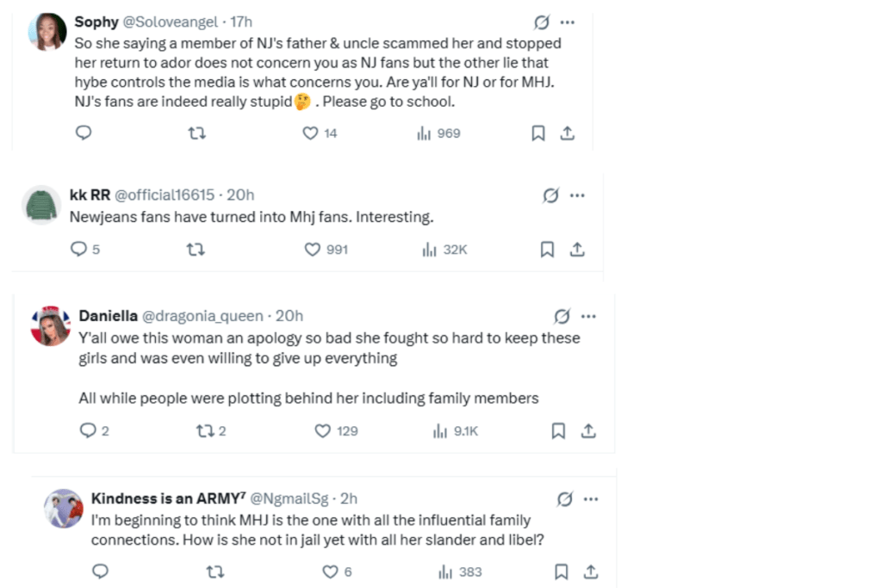
Task: Open Sophy's profile via her display name
Action: [x=96, y=22]
